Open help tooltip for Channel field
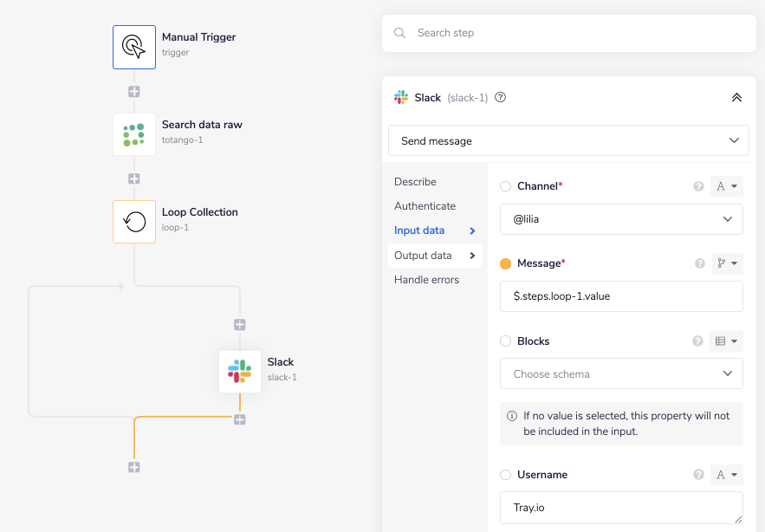 click(x=698, y=186)
